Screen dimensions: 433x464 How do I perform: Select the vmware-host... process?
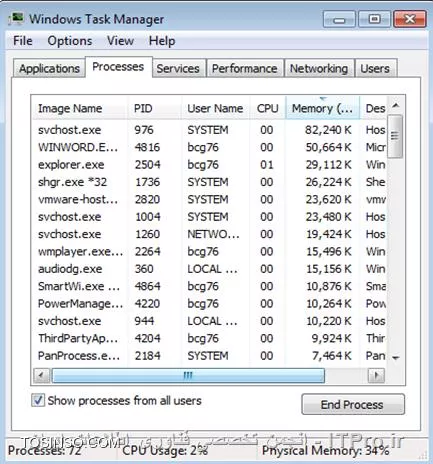coord(210,199)
